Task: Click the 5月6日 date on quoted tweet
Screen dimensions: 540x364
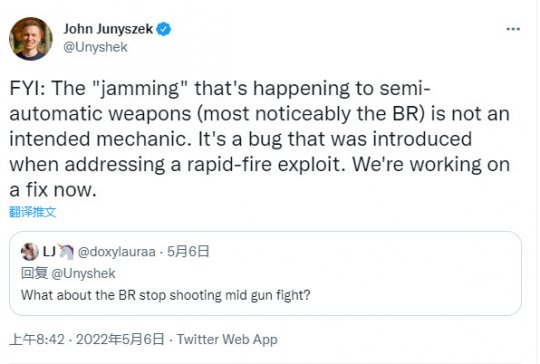Action: tap(188, 251)
